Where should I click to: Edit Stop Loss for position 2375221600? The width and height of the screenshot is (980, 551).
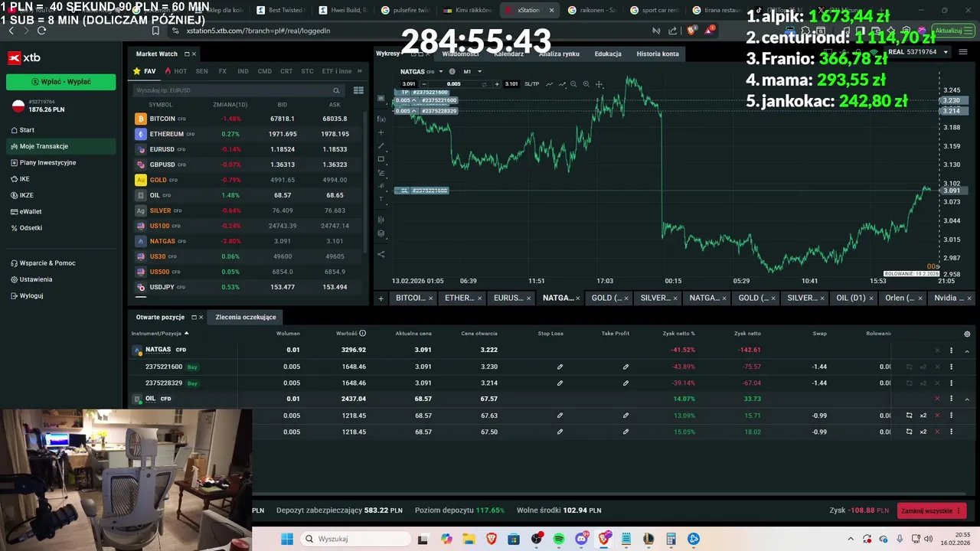point(560,367)
